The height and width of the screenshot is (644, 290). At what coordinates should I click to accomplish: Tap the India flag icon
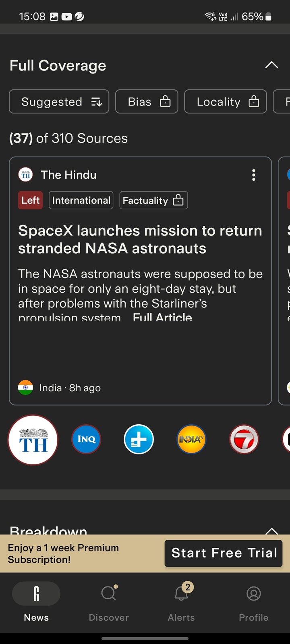(26, 388)
